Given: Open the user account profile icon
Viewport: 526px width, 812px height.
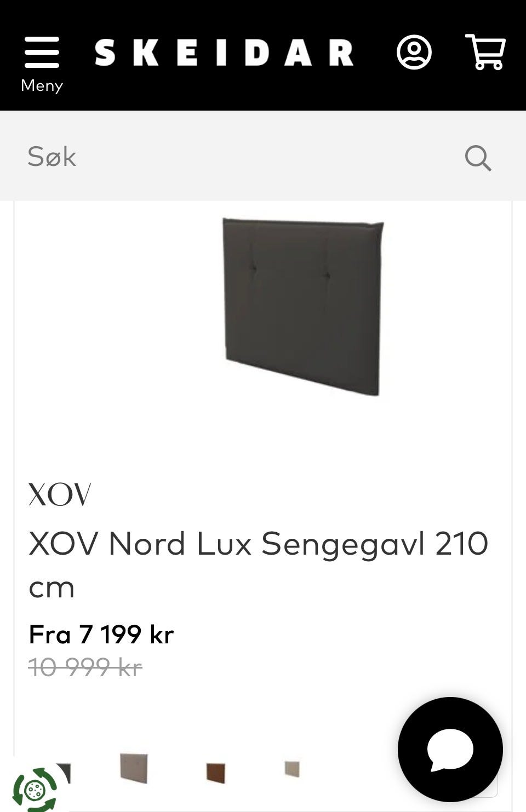Looking at the screenshot, I should click(414, 53).
